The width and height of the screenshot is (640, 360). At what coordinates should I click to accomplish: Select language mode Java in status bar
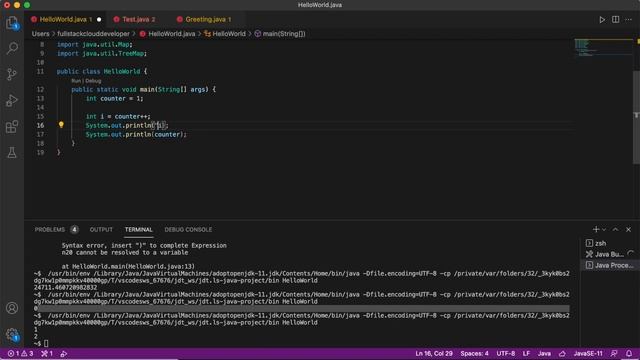tap(544, 353)
